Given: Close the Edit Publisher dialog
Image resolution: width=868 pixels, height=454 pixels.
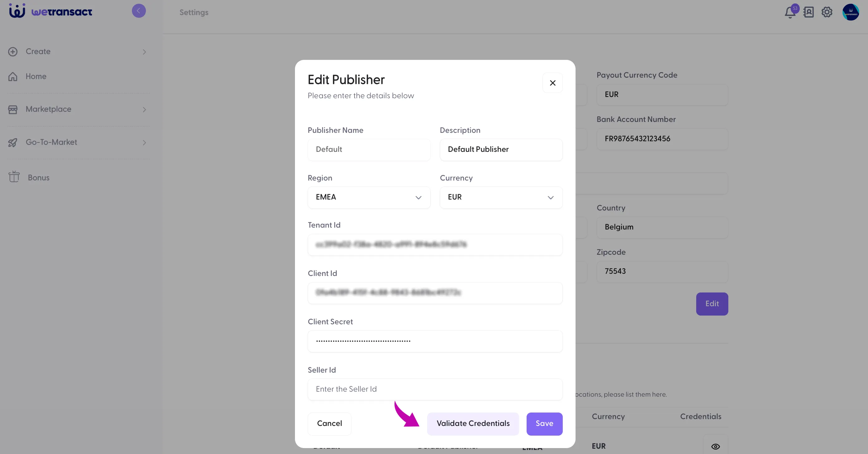Looking at the screenshot, I should tap(552, 83).
